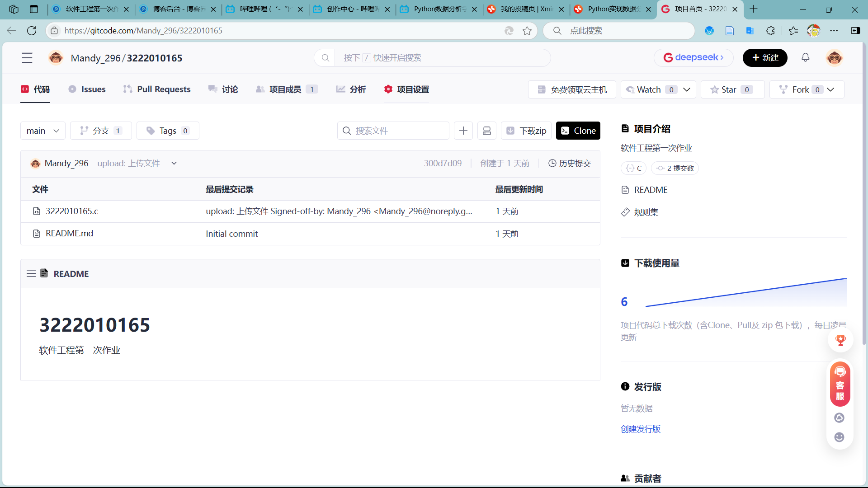Viewport: 868px width, 488px height.
Task: Open the hamburger sidebar menu
Action: point(27,58)
